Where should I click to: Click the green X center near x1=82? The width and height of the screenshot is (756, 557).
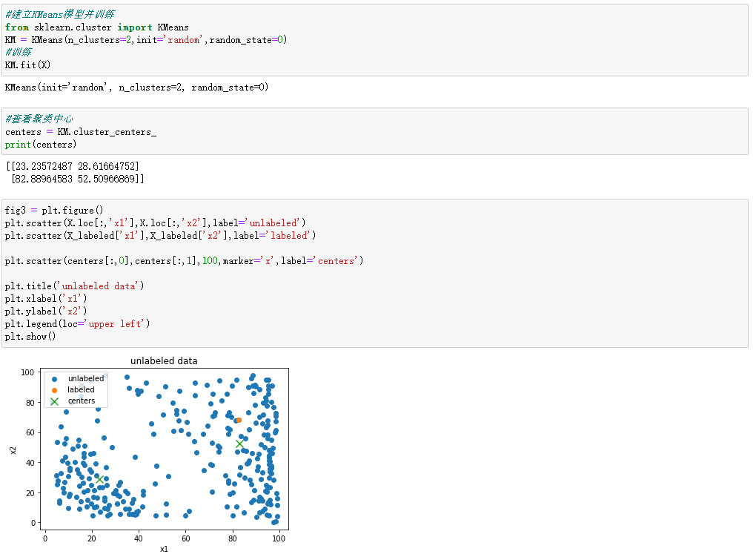tap(239, 444)
